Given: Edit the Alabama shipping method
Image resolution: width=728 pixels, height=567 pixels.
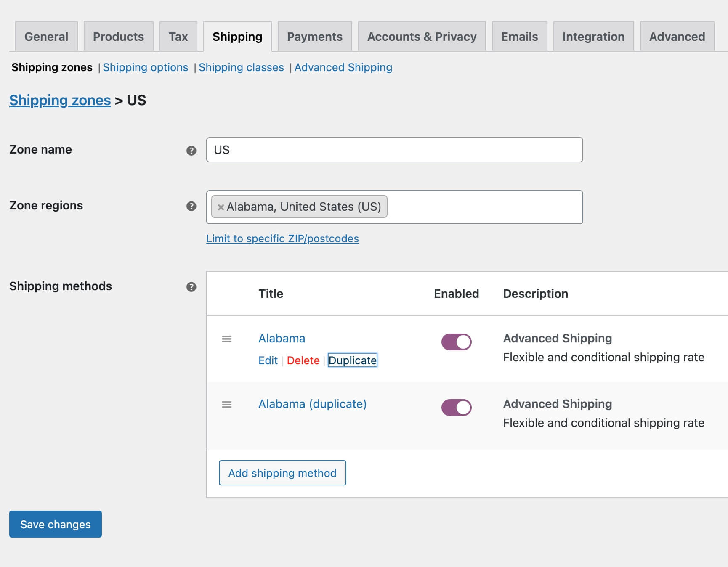Looking at the screenshot, I should (268, 360).
